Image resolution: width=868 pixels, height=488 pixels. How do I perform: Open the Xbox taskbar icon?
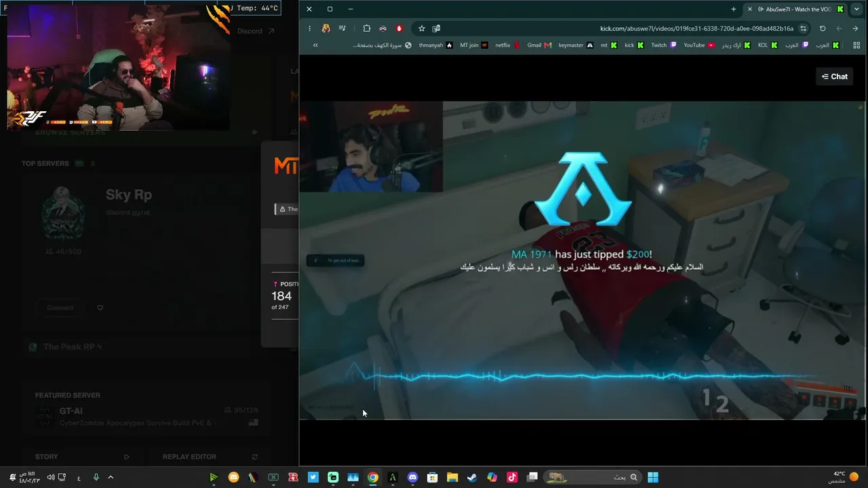(273, 477)
